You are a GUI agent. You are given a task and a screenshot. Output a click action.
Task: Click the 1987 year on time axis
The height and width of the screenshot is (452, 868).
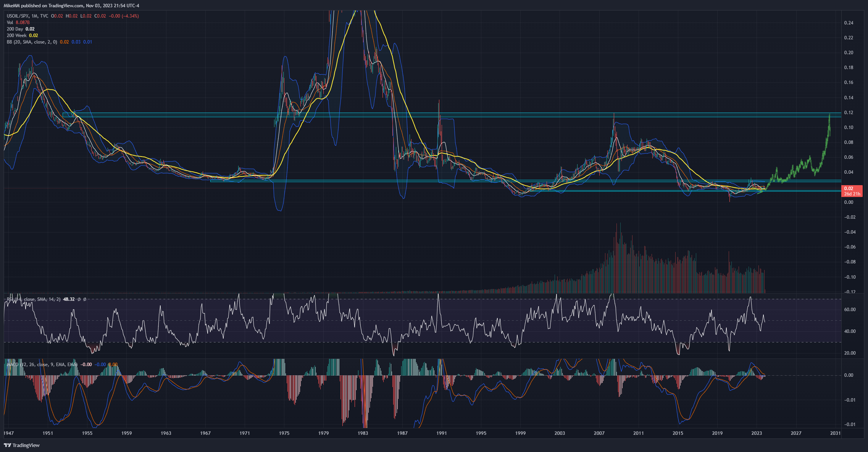[x=402, y=433]
